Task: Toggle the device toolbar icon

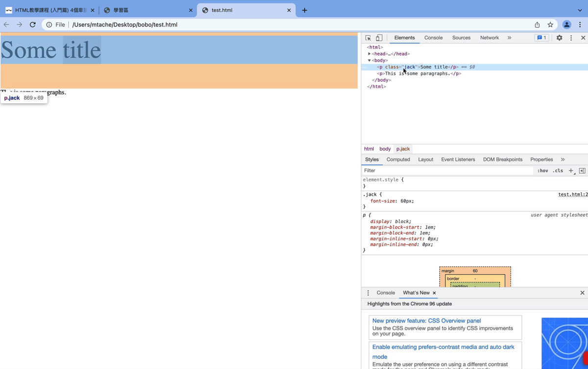Action: click(x=379, y=38)
